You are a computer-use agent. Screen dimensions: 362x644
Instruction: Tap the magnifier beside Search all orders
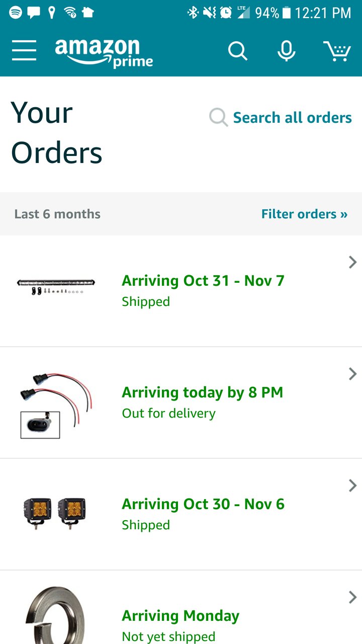(218, 118)
